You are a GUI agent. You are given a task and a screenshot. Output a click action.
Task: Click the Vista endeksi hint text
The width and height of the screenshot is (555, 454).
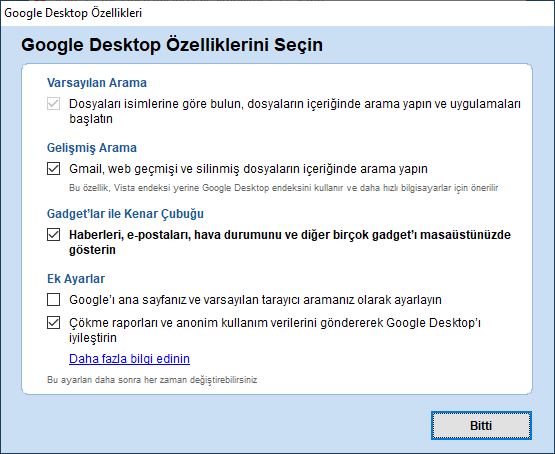point(284,188)
